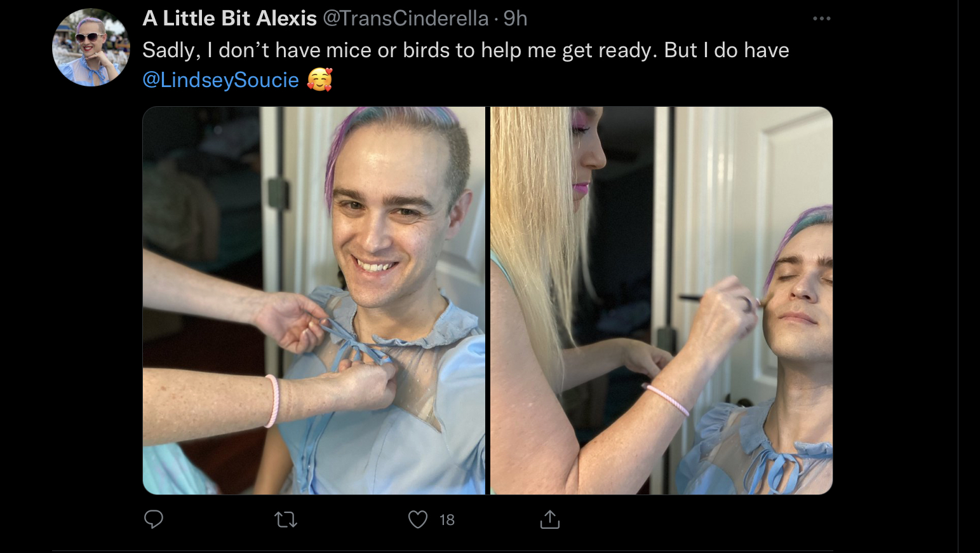
Task: Follow the @LindseySoucie mention link
Action: (220, 80)
